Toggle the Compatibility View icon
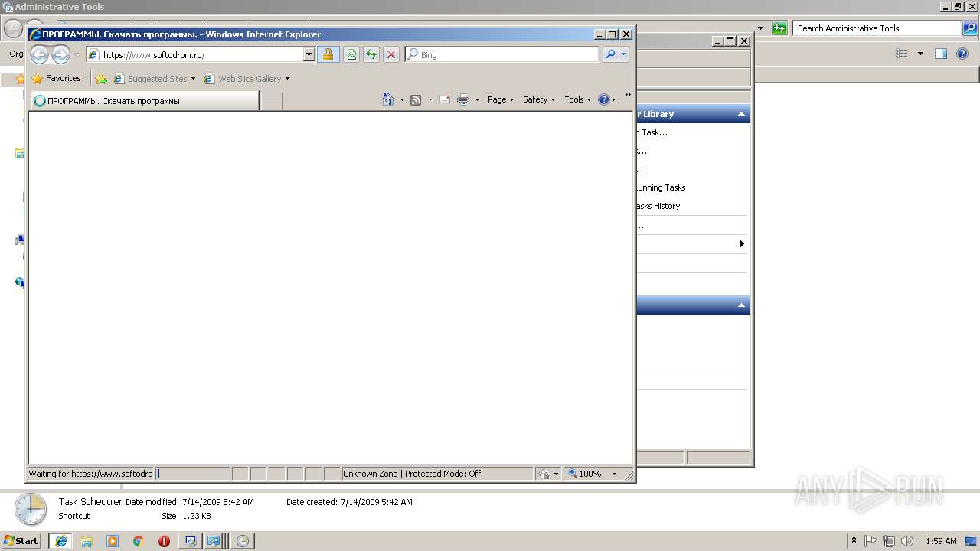Viewport: 980px width, 551px height. [x=351, y=54]
